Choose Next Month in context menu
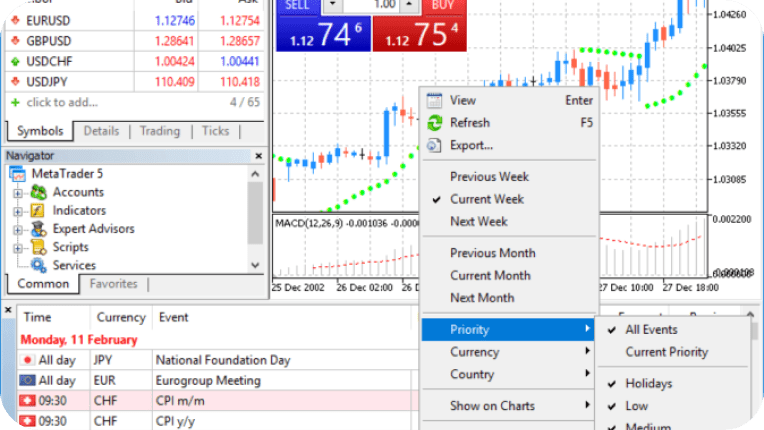The height and width of the screenshot is (430, 764). [509, 298]
